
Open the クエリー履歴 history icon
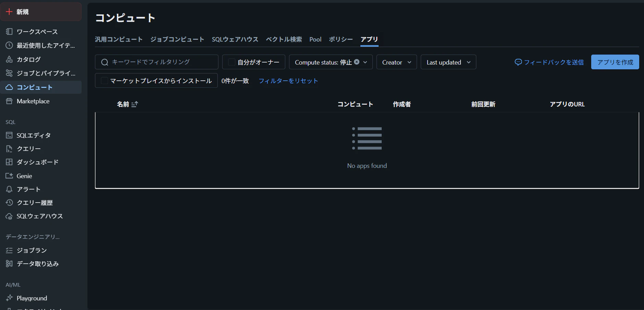(x=9, y=203)
